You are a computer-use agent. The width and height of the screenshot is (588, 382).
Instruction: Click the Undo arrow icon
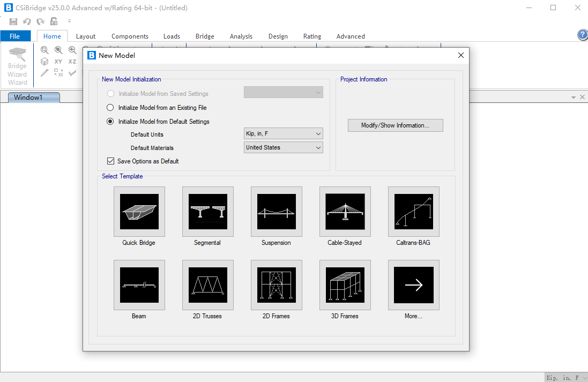27,21
